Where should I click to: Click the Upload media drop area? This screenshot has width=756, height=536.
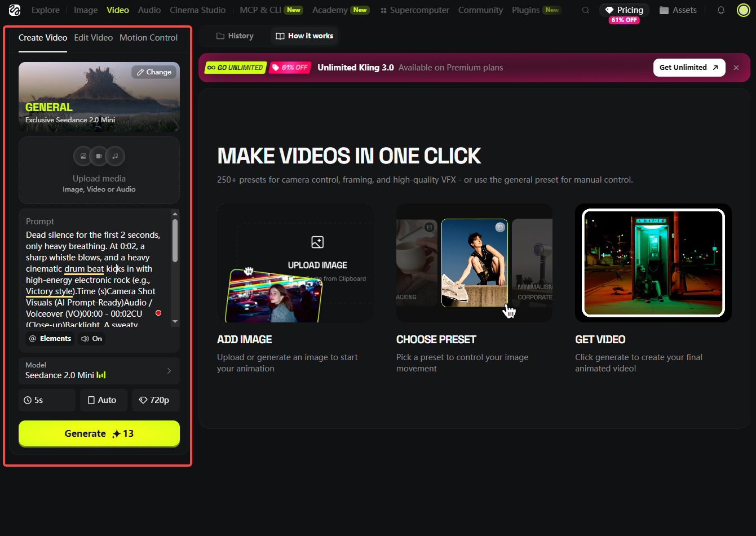click(99, 170)
